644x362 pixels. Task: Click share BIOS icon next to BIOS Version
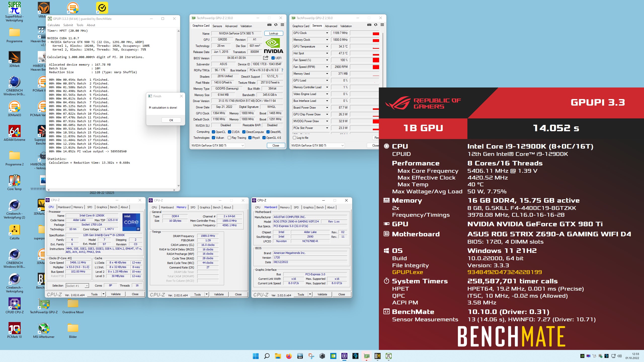point(266,58)
